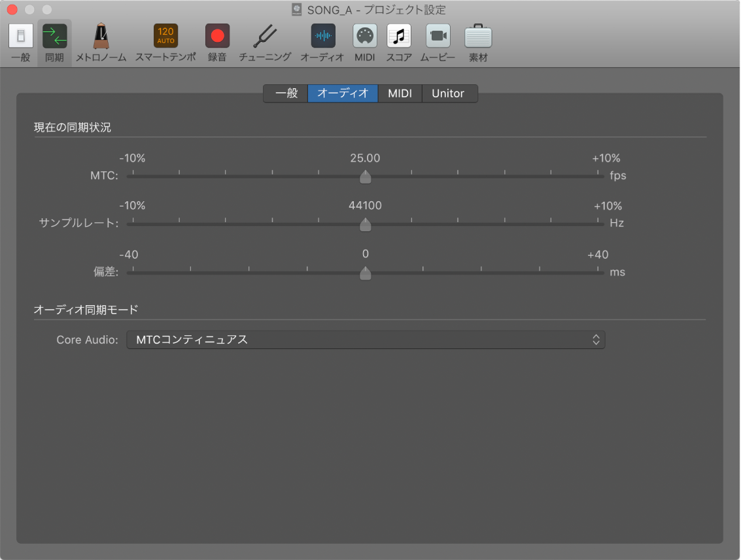The height and width of the screenshot is (560, 741).
Task: Switch to the MIDI sub-tab
Action: tap(400, 93)
